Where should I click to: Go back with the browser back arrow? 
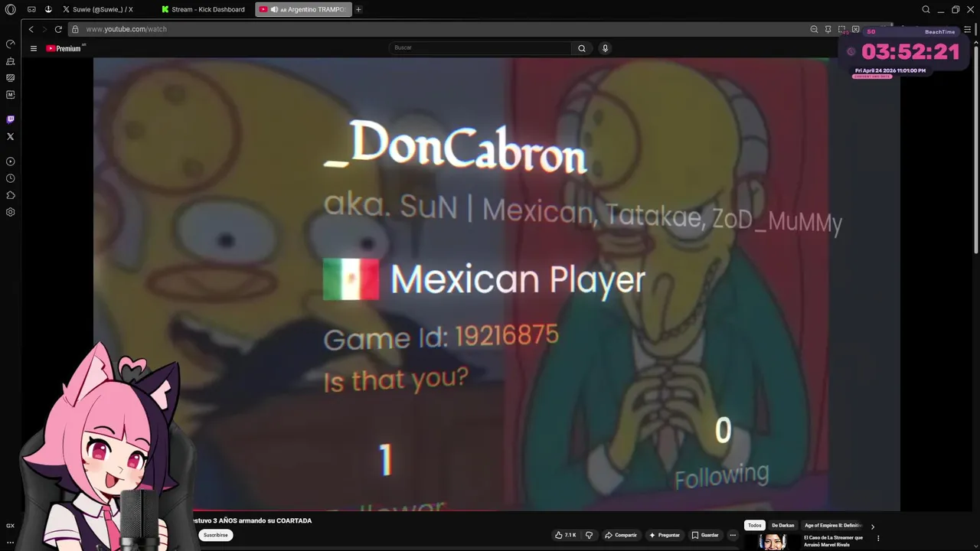coord(31,29)
